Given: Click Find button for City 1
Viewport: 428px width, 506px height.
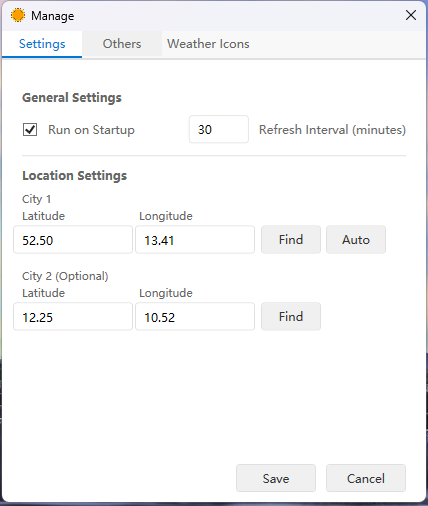Looking at the screenshot, I should [x=291, y=240].
